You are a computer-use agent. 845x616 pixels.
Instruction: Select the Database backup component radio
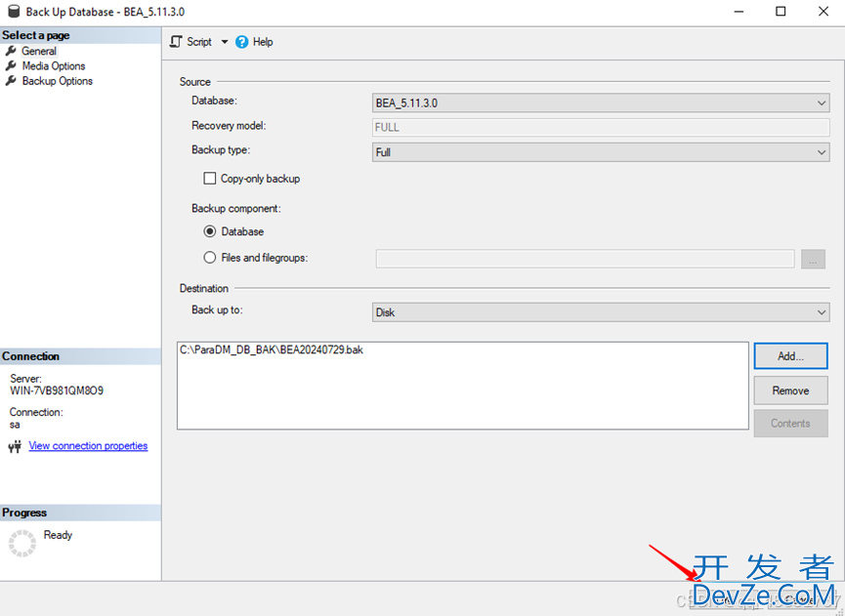coord(210,231)
